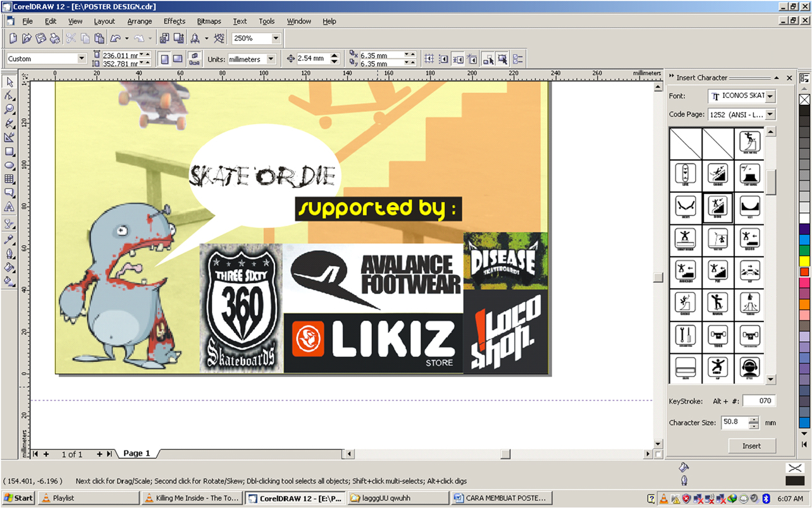The image size is (812, 508).
Task: Click the Undo arrow icon
Action: (x=116, y=38)
